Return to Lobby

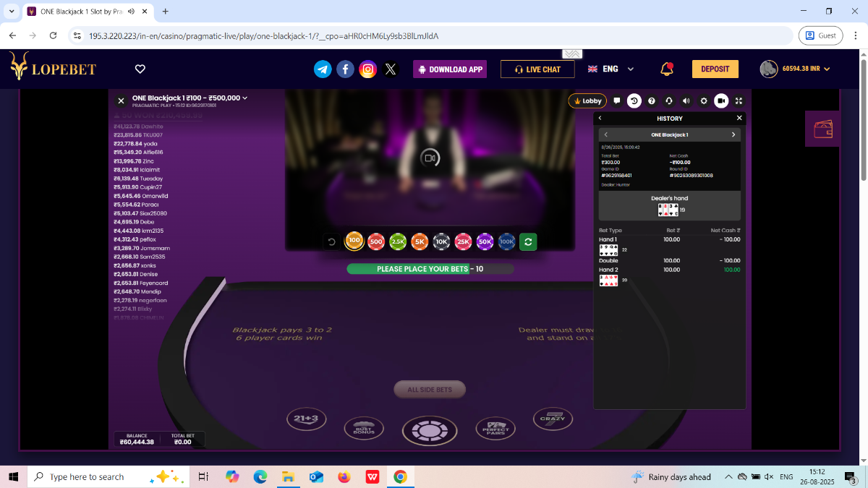tap(587, 101)
